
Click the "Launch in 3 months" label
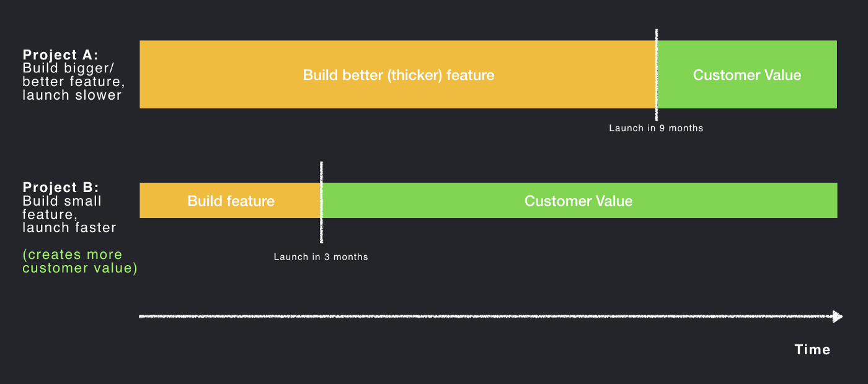[321, 256]
